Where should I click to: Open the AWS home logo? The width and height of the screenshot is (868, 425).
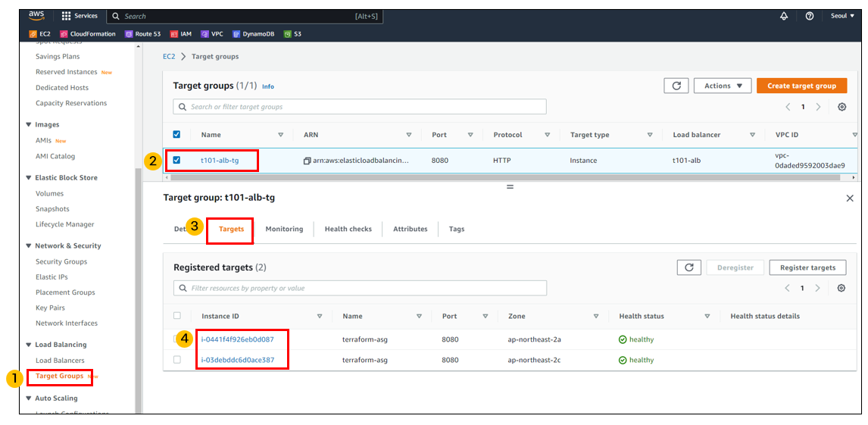(36, 16)
